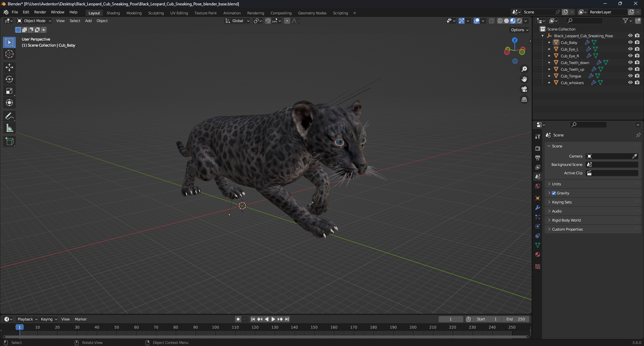The width and height of the screenshot is (644, 346).
Task: Select the Move tool
Action: click(x=9, y=67)
